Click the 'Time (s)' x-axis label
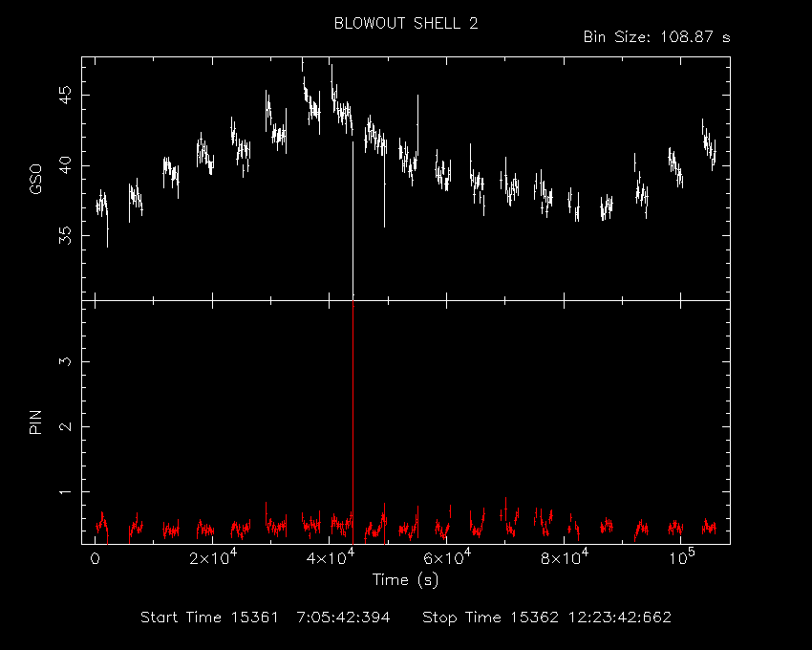Viewport: 812px width, 650px height. tap(405, 579)
